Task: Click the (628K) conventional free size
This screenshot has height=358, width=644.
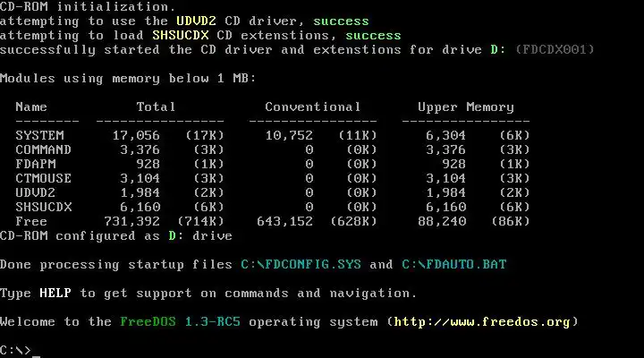Action: [x=353, y=222]
